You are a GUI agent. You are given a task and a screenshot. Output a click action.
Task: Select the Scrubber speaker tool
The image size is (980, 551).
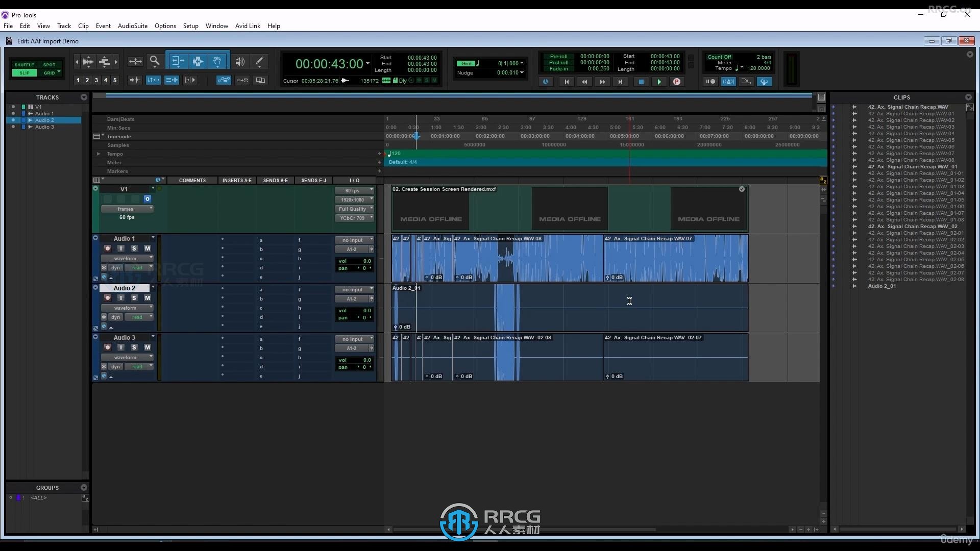point(239,62)
